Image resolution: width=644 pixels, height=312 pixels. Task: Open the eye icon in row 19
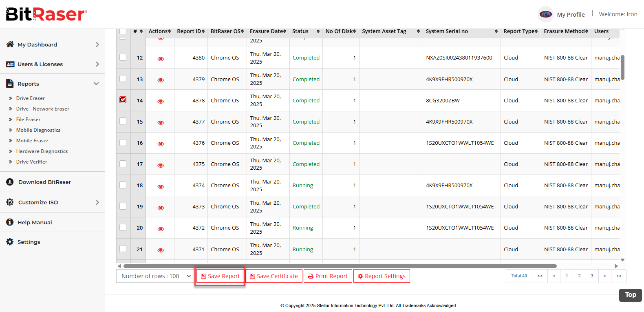161,208
